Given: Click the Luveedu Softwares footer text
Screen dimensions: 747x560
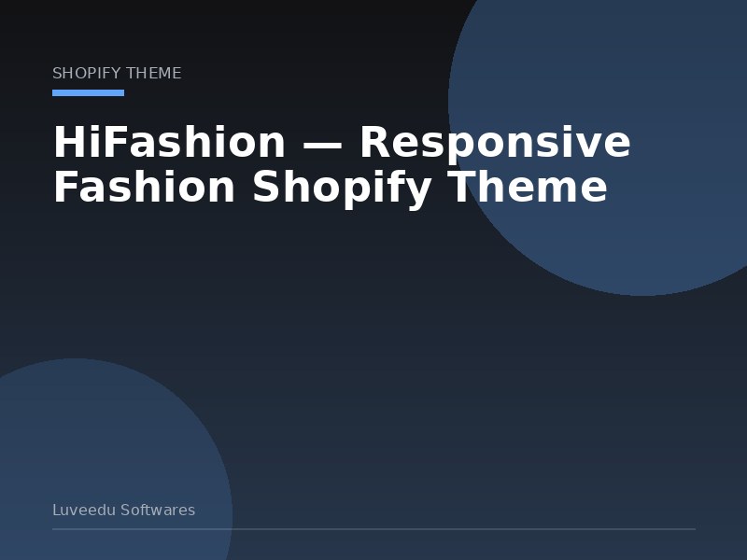Looking at the screenshot, I should [124, 510].
